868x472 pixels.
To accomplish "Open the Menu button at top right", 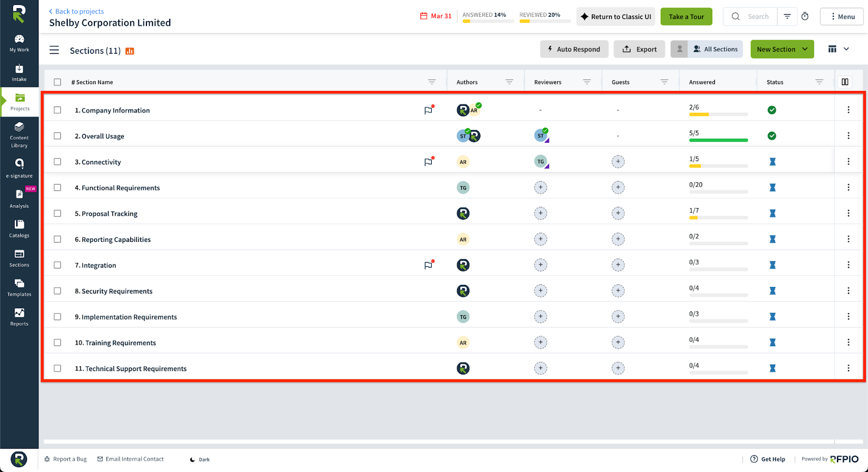I will (x=842, y=17).
